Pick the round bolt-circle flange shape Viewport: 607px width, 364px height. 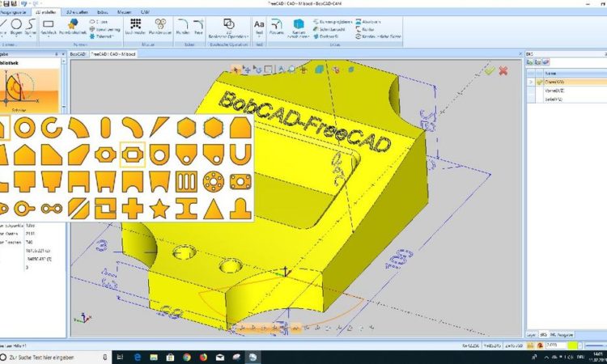tap(214, 182)
